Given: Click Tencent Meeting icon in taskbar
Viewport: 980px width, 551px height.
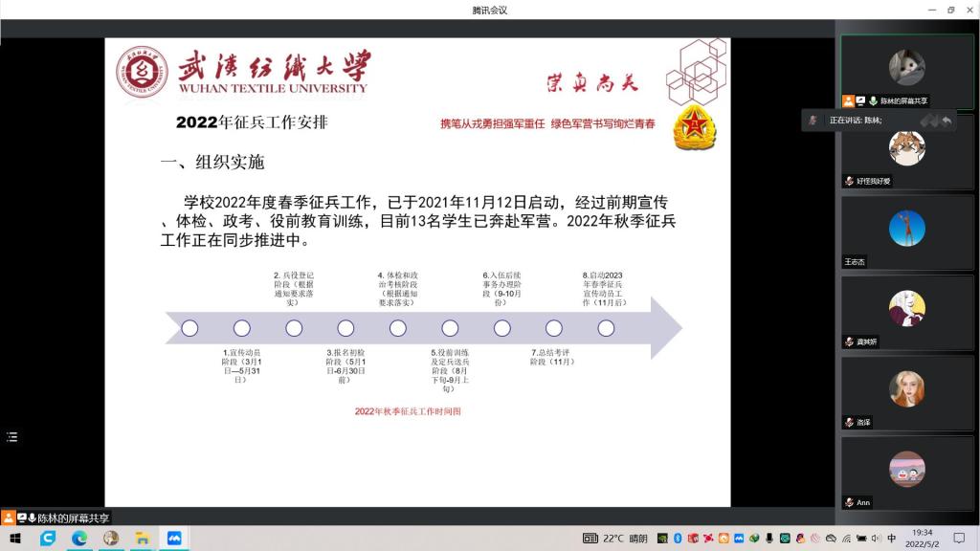Looking at the screenshot, I should pyautogui.click(x=173, y=539).
